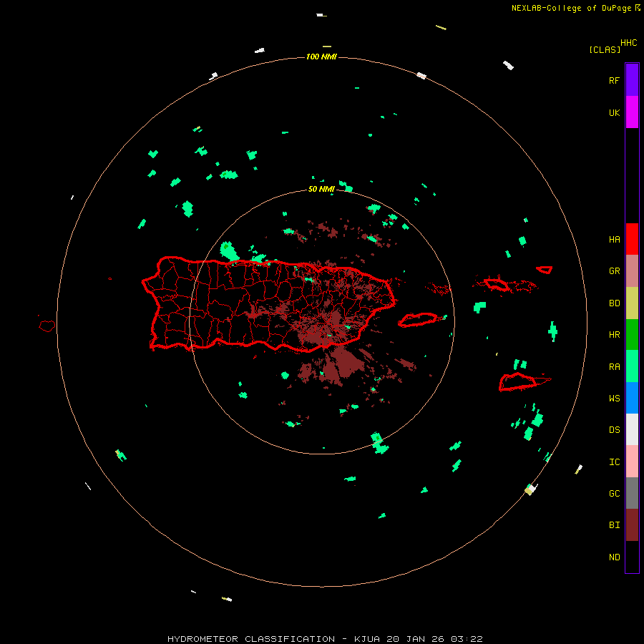Click the UK legend label

pos(614,113)
